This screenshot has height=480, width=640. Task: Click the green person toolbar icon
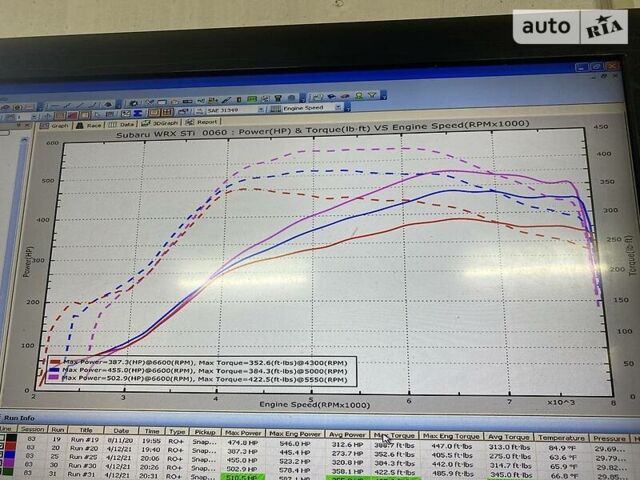coord(358,96)
